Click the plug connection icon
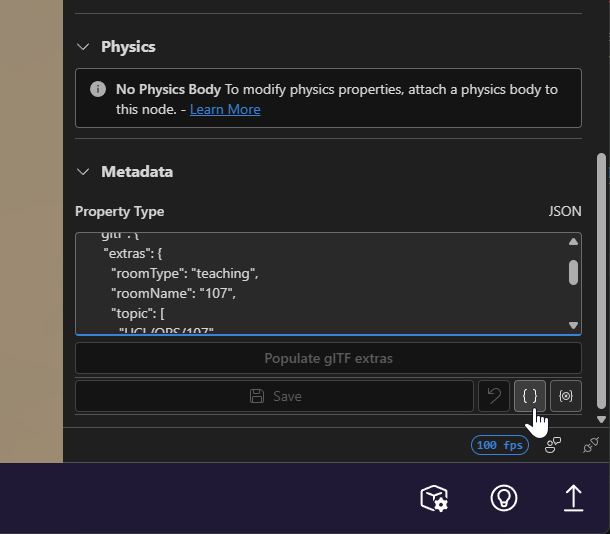Image resolution: width=610 pixels, height=534 pixels. (x=591, y=445)
